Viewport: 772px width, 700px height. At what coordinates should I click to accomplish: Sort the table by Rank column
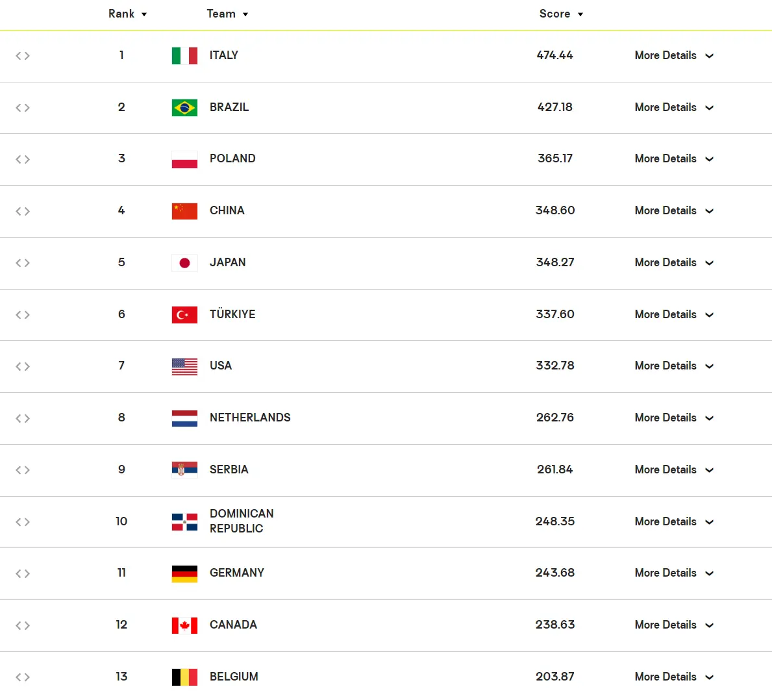127,14
